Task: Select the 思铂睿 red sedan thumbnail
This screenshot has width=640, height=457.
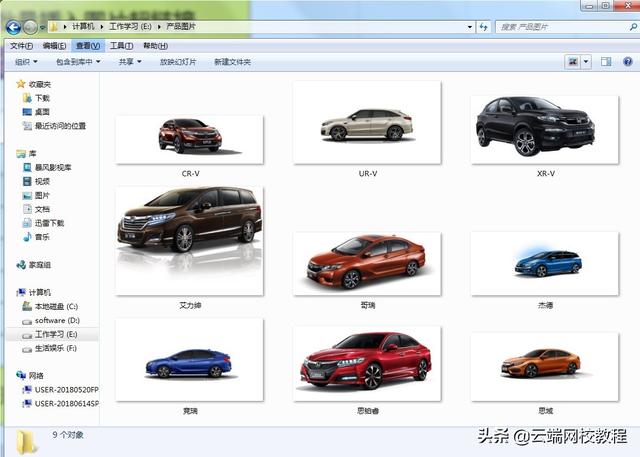Action: coord(367,364)
